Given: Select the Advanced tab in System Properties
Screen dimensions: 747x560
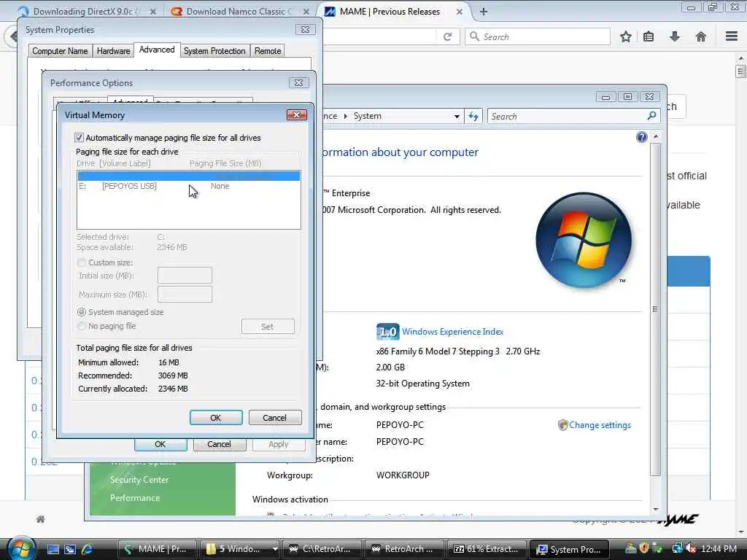Looking at the screenshot, I should pos(157,50).
